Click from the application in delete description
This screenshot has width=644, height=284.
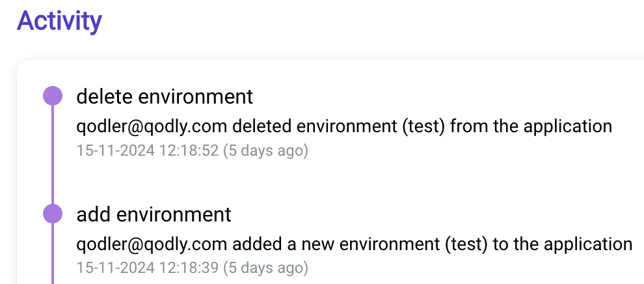tap(531, 126)
